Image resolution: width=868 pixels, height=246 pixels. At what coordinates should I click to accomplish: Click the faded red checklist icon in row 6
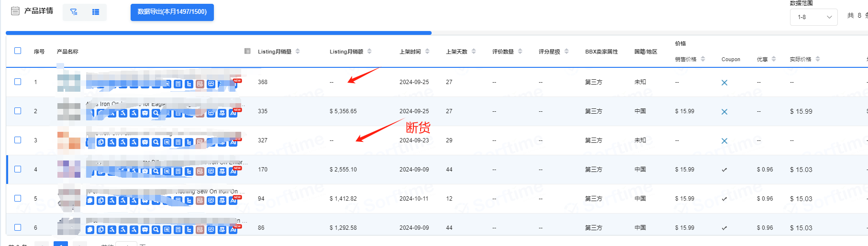[x=200, y=230]
